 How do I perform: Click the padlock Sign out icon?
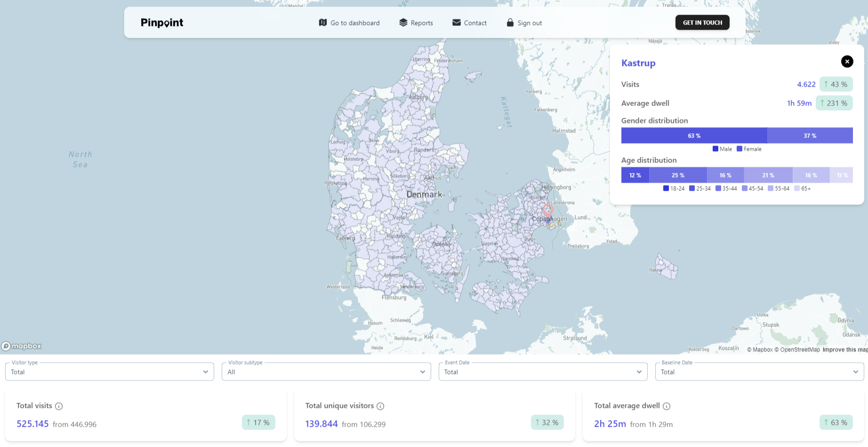[x=510, y=23]
